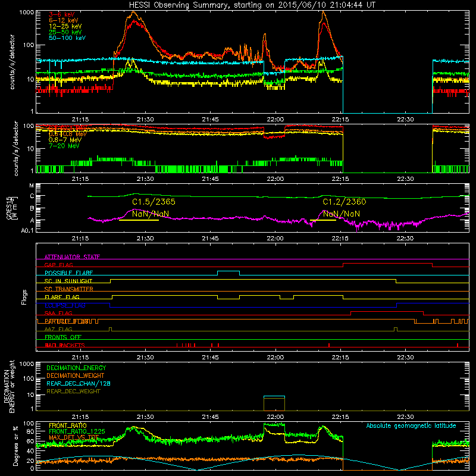Click the C1.5/2365 flare annotation
The height and width of the screenshot is (476, 476).
154,202
